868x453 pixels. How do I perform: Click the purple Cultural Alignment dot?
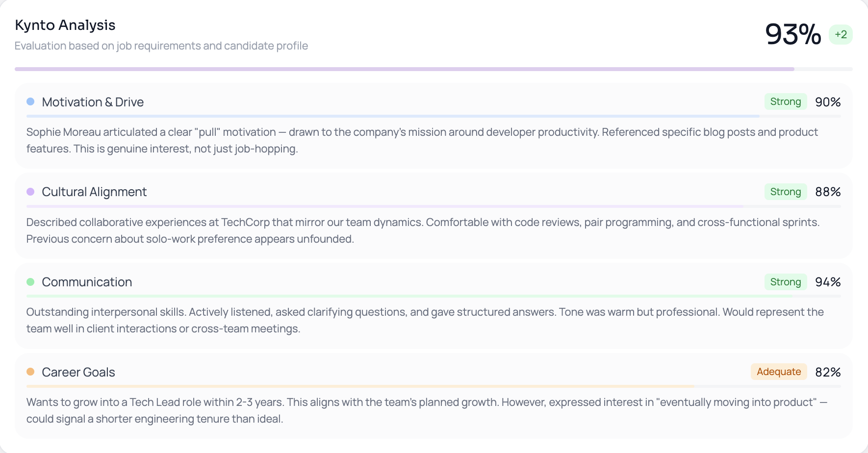(30, 192)
